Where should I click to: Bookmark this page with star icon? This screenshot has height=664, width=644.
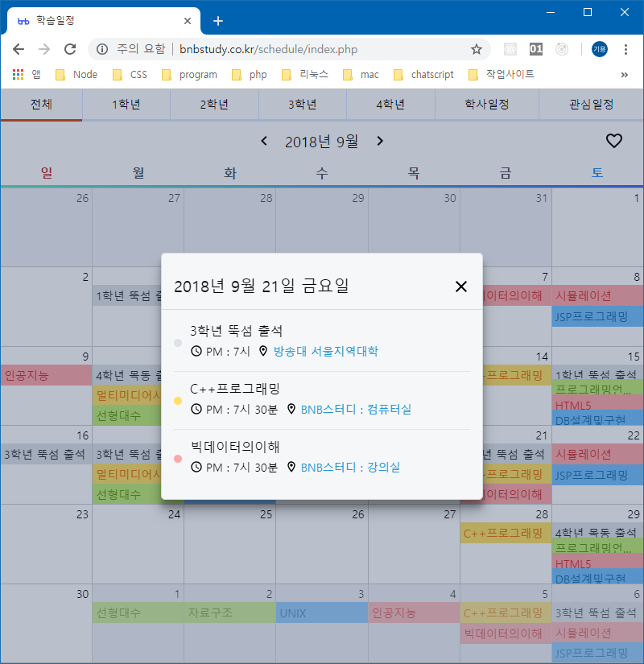(x=477, y=49)
